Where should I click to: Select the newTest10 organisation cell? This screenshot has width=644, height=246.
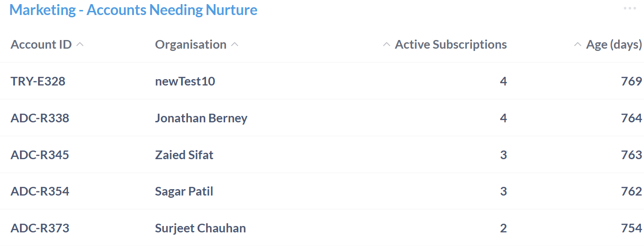click(185, 81)
